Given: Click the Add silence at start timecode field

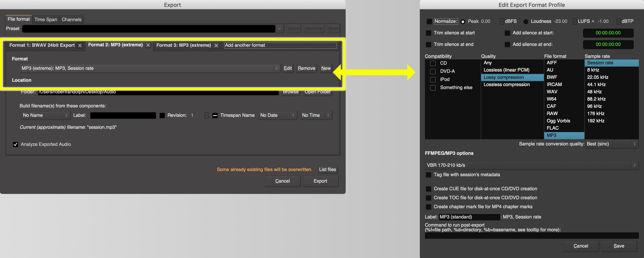Looking at the screenshot, I should [x=608, y=33].
